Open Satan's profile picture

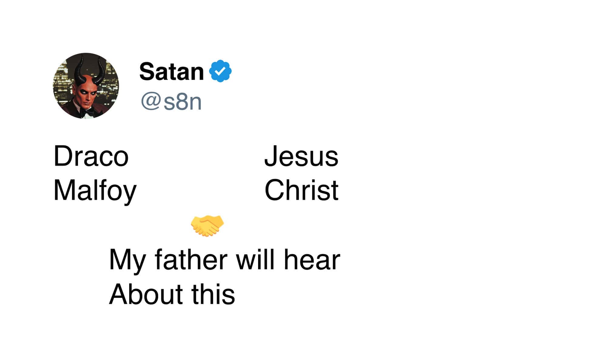[x=86, y=86]
